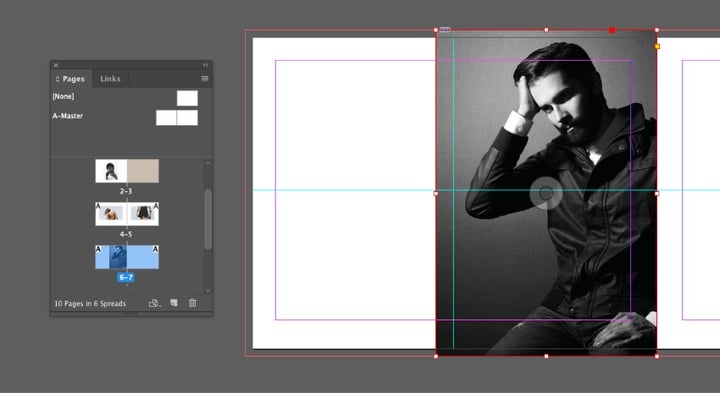Click the bottom-right handle of the image frame

click(657, 356)
